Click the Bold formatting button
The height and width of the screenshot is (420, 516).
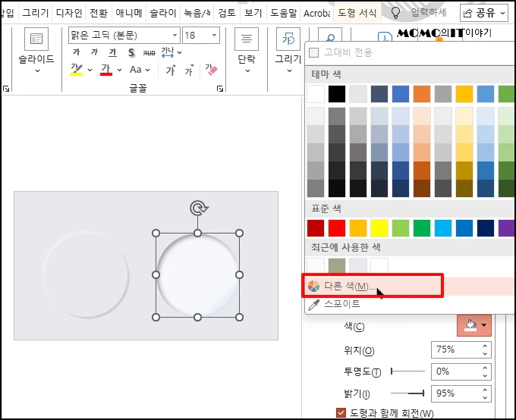pyautogui.click(x=77, y=52)
